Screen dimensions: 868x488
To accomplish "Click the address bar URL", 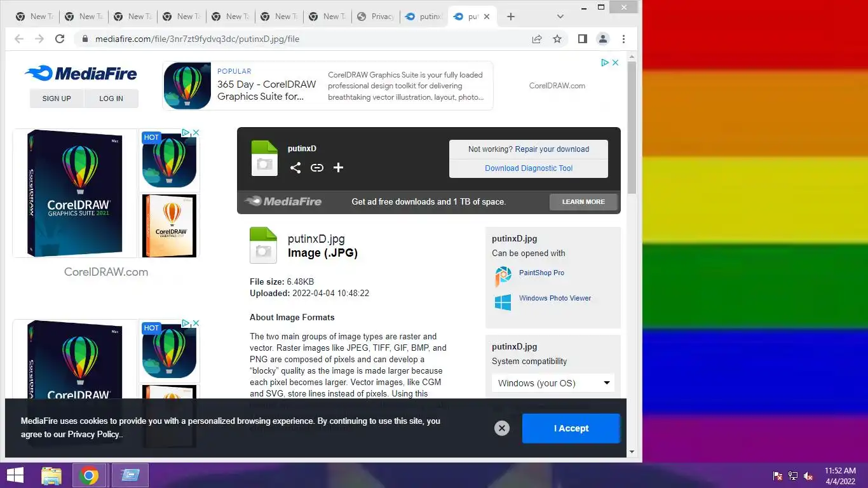I will [197, 39].
